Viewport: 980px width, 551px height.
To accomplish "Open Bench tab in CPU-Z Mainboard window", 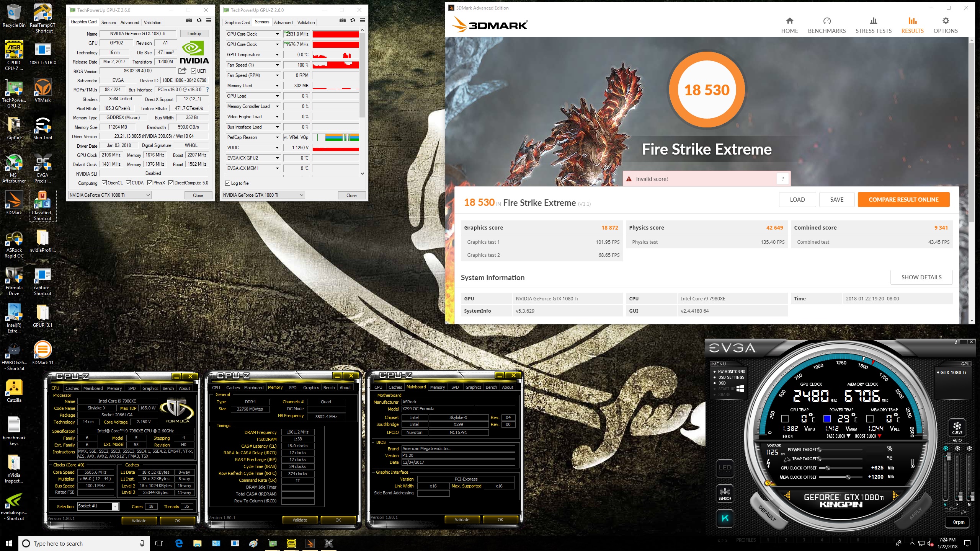I will (491, 387).
